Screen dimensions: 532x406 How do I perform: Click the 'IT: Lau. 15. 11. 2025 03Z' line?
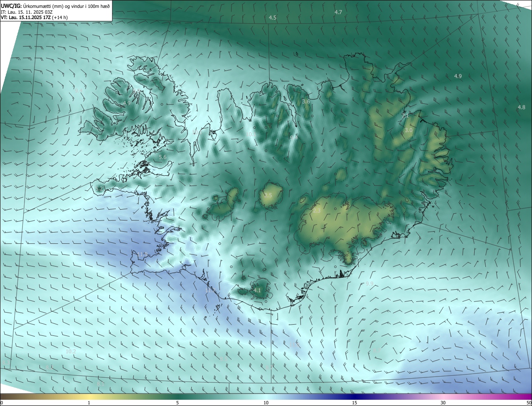point(27,12)
